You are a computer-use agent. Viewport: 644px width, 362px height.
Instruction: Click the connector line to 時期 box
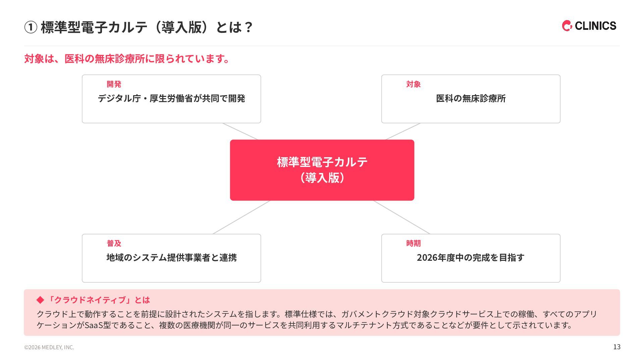coord(402,217)
